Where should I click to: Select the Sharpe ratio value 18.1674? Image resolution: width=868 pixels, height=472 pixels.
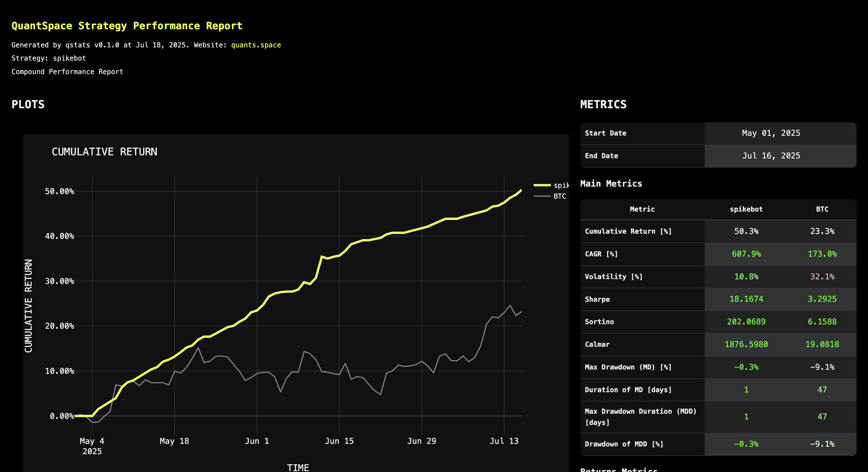click(746, 299)
